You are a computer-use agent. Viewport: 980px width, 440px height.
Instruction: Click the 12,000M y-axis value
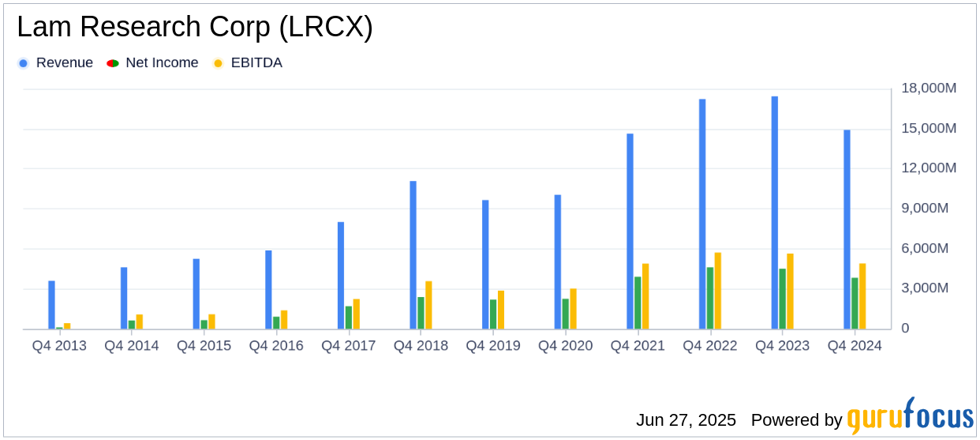point(930,168)
